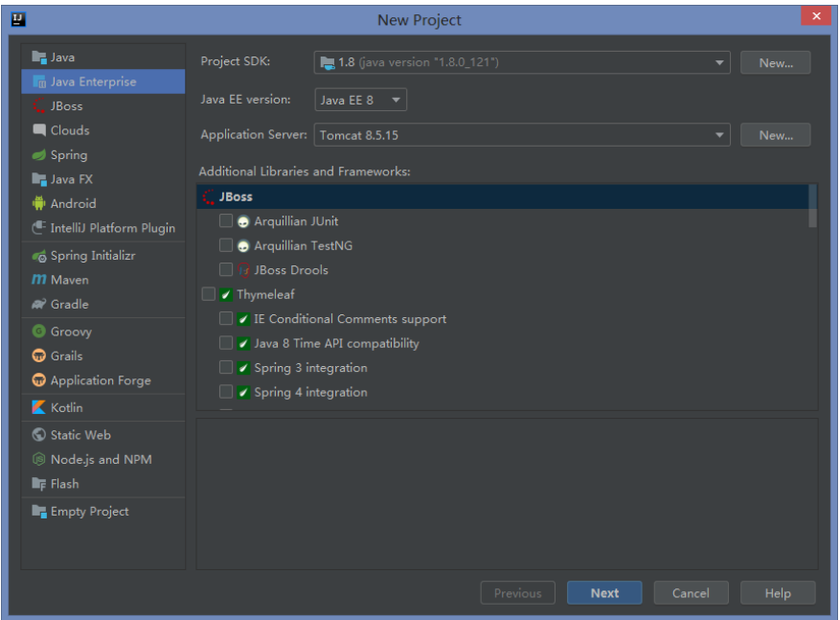This screenshot has height=620, width=840.
Task: Enable the Spring 4 integration checkbox
Action: tap(226, 392)
